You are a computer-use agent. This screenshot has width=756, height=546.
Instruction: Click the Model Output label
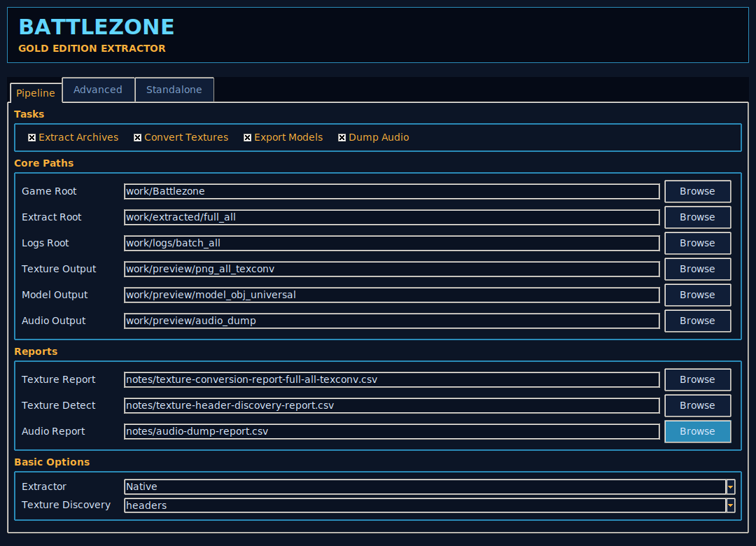[x=55, y=295]
